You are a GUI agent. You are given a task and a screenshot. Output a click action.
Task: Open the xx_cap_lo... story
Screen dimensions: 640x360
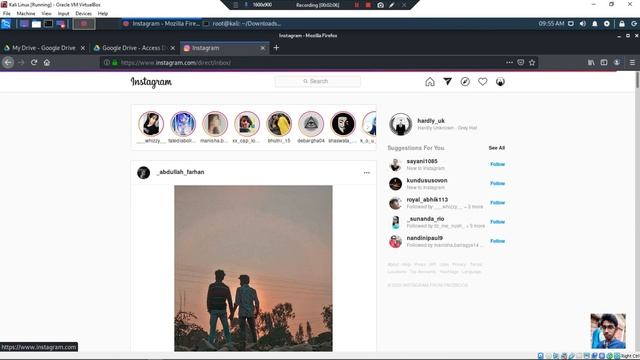pyautogui.click(x=247, y=124)
